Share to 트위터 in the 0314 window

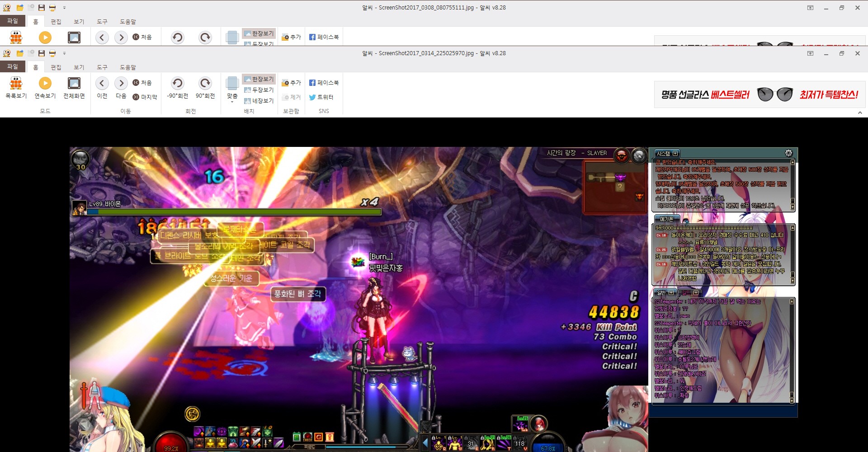[x=321, y=97]
